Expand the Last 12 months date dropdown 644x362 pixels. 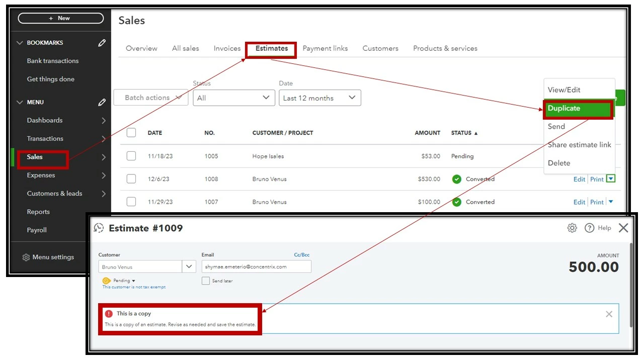click(x=320, y=98)
